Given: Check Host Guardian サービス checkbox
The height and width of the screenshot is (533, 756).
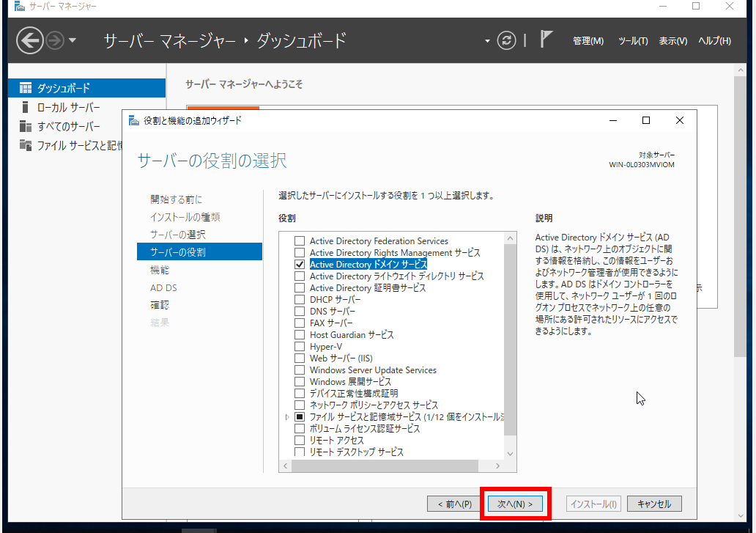Looking at the screenshot, I should (300, 335).
